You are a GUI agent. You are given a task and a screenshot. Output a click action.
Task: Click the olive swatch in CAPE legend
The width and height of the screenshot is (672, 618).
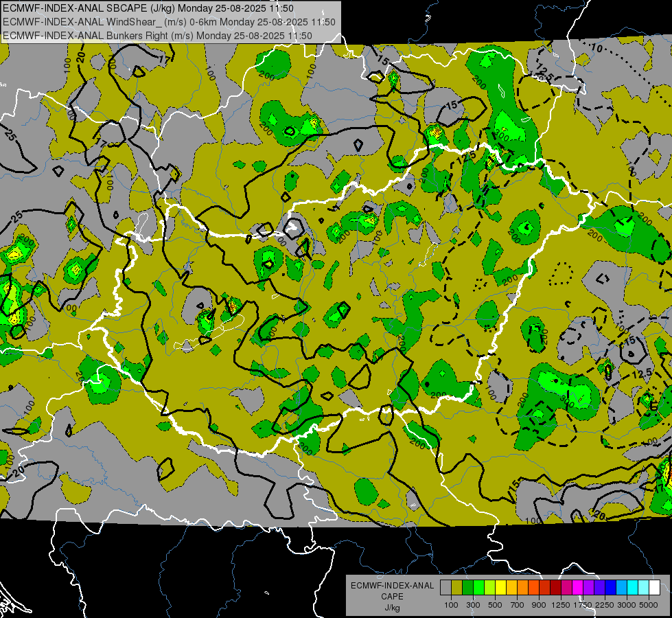tap(457, 588)
